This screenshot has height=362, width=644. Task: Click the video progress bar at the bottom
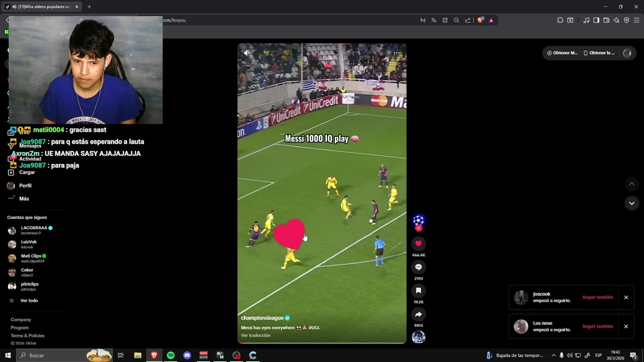click(x=322, y=343)
